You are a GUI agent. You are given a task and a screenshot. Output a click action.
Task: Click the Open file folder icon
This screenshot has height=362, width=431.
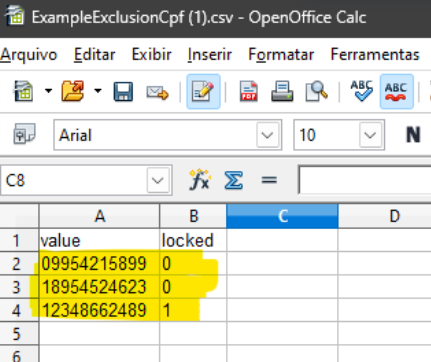[x=73, y=91]
